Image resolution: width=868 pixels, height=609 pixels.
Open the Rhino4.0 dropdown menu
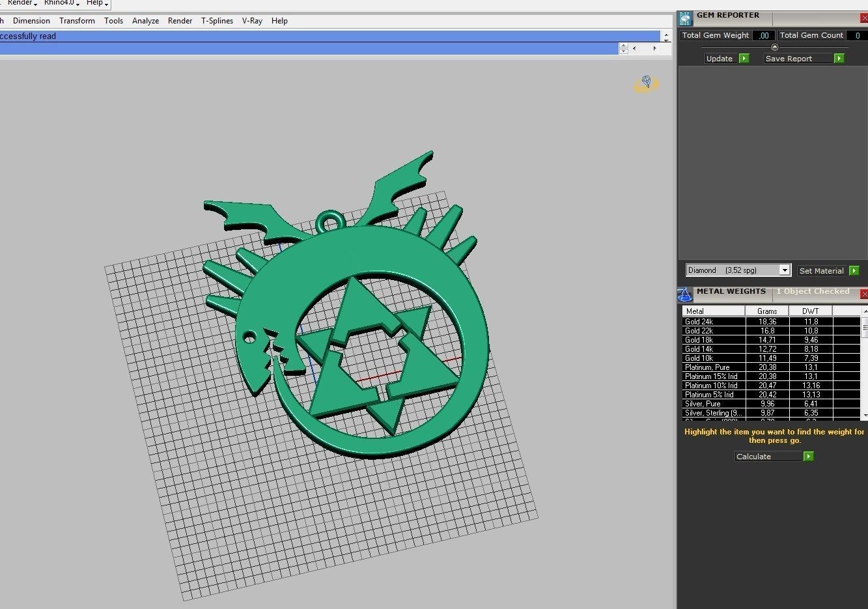(x=61, y=3)
